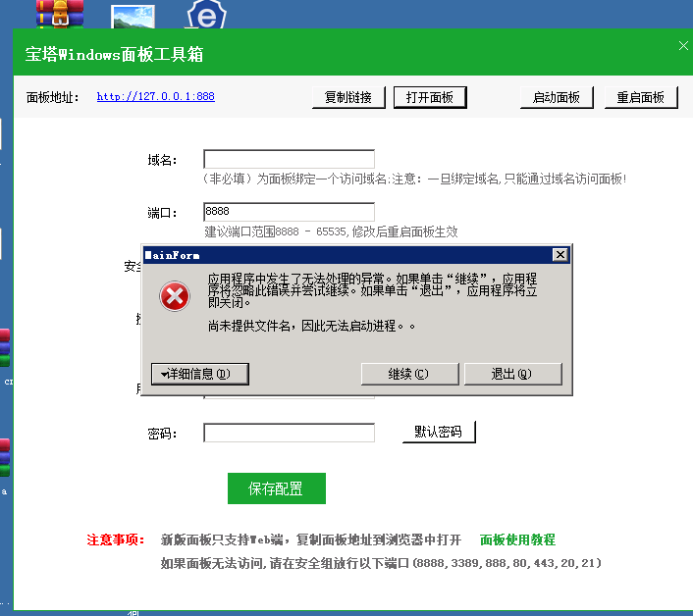
Task: Click the 复制链接 button
Action: pyautogui.click(x=348, y=97)
